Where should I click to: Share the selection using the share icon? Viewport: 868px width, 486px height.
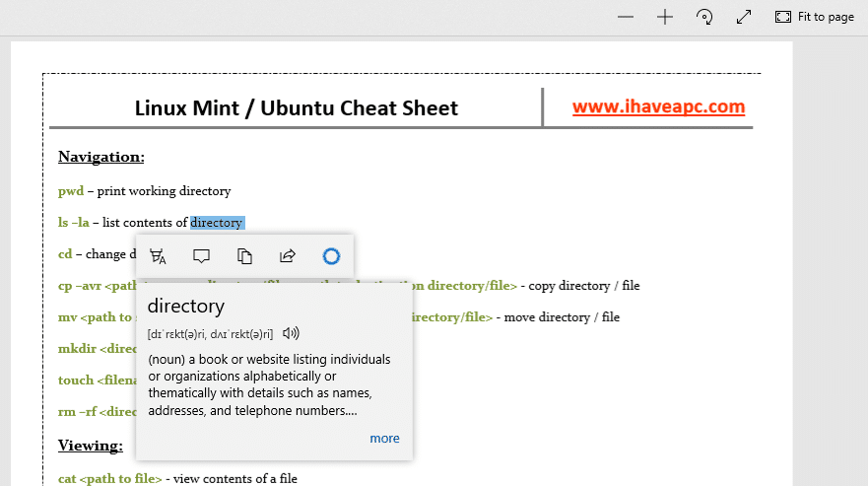coord(288,256)
